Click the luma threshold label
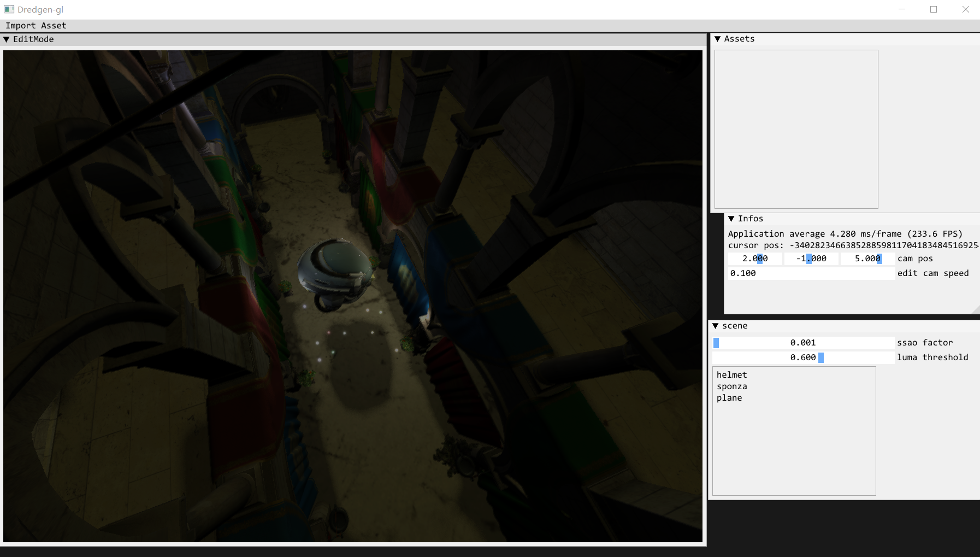This screenshot has width=980, height=557. click(932, 357)
